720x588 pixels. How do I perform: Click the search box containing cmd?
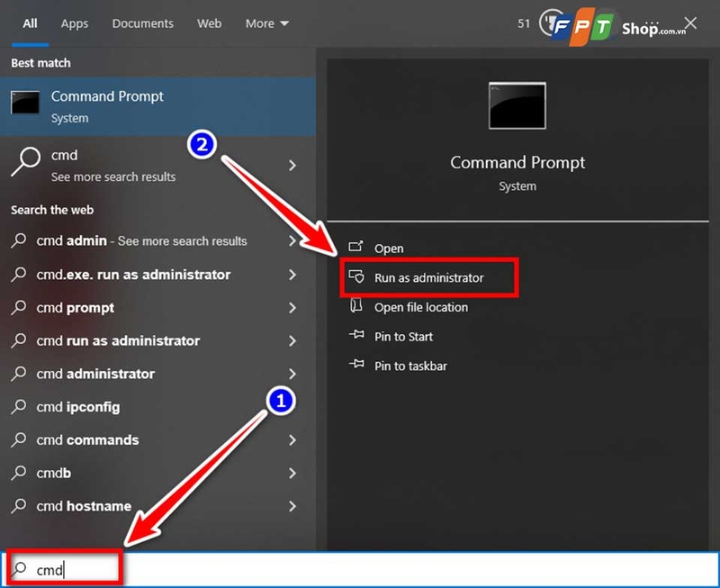[x=360, y=570]
